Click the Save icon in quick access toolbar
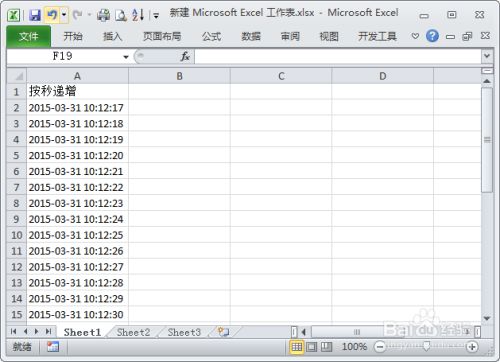This screenshot has width=500, height=362. pyautogui.click(x=35, y=15)
